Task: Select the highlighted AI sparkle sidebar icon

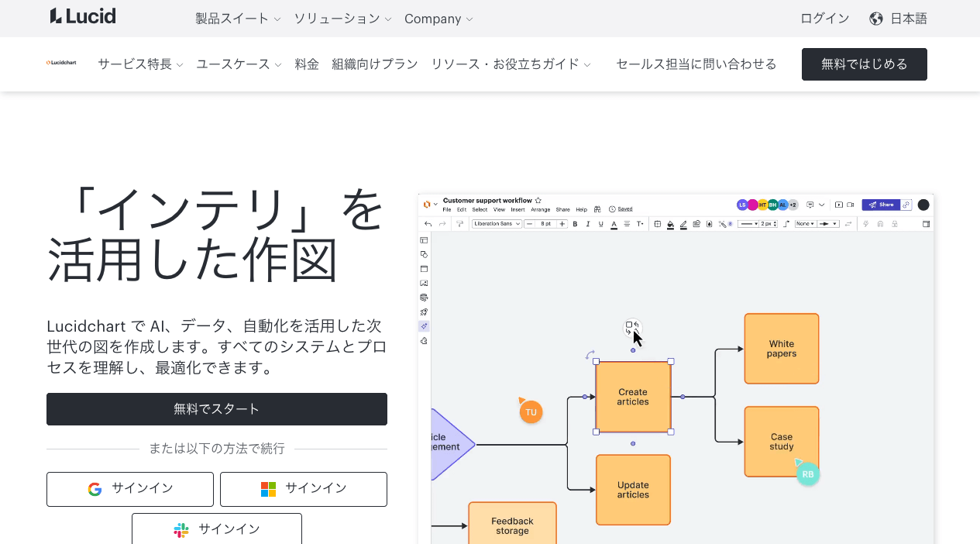Action: click(x=424, y=326)
